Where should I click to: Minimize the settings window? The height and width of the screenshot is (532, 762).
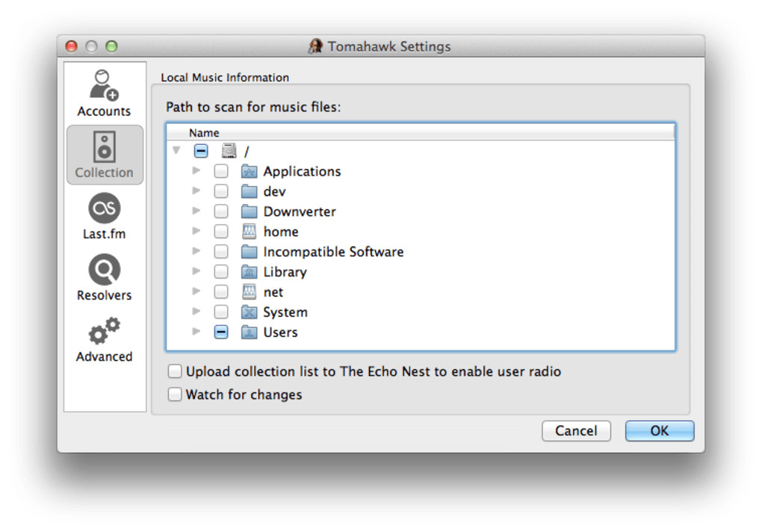coord(91,46)
